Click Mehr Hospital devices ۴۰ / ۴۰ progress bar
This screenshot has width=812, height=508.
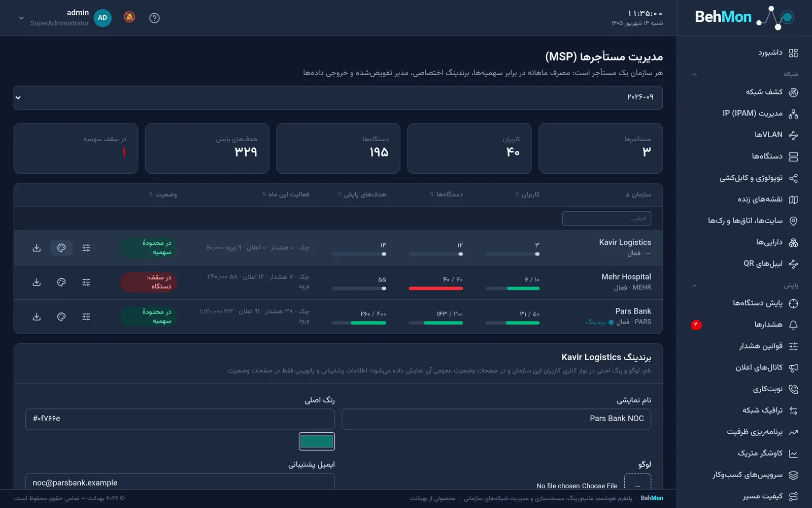(x=436, y=289)
